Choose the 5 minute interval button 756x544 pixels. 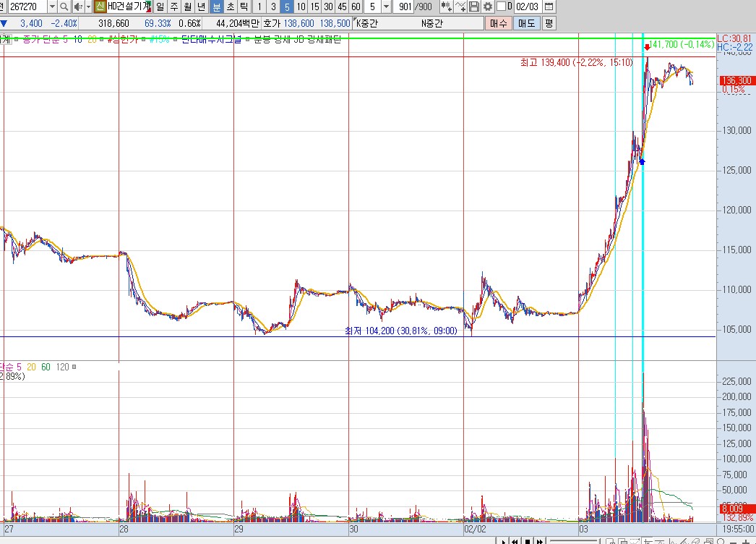pos(288,7)
